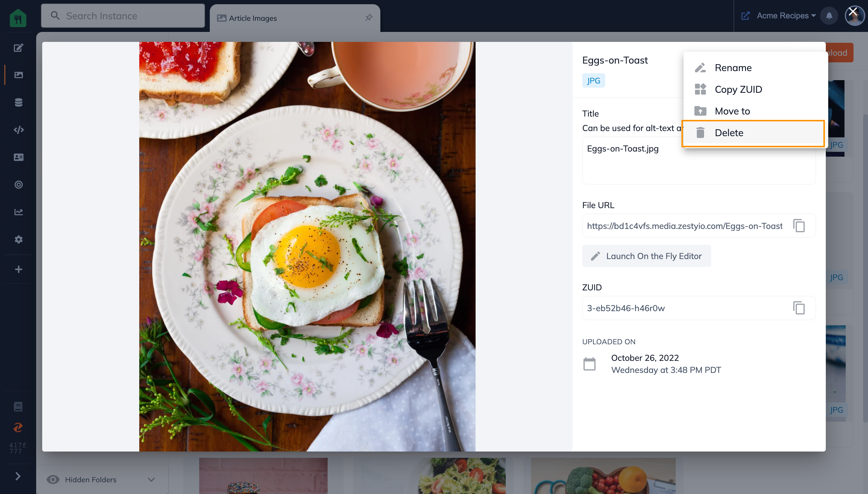This screenshot has height=494, width=868.
Task: Click Delete in the context menu
Action: click(x=753, y=133)
